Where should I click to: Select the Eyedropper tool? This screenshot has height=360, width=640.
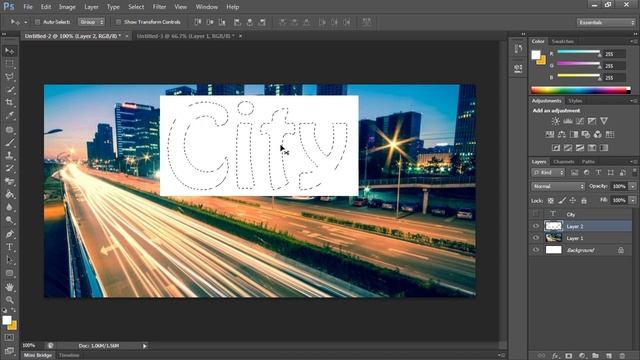click(x=9, y=116)
